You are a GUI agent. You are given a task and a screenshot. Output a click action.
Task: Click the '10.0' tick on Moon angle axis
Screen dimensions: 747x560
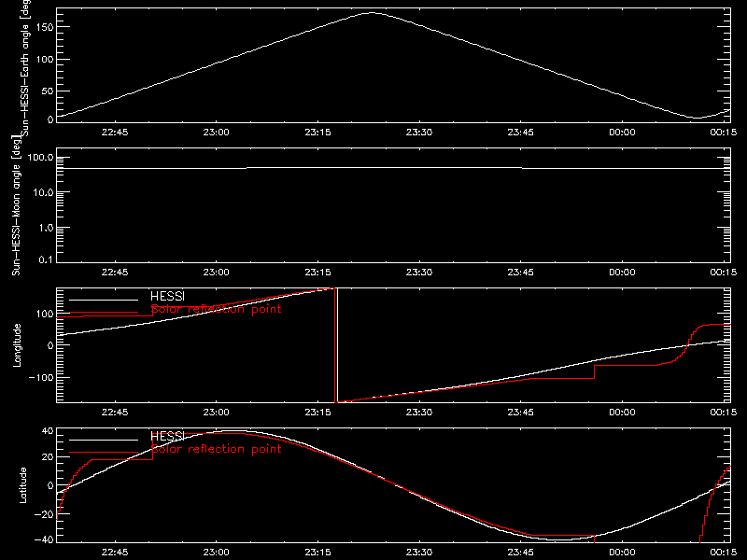[x=43, y=192]
